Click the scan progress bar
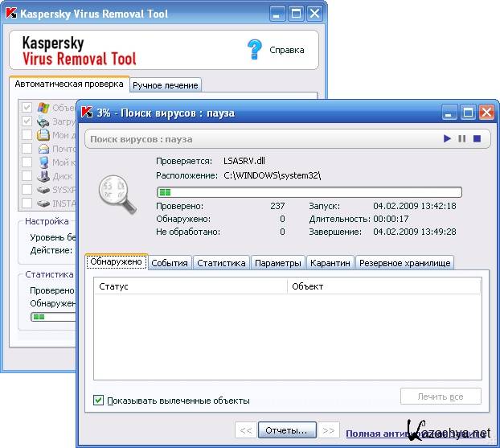 click(x=309, y=192)
